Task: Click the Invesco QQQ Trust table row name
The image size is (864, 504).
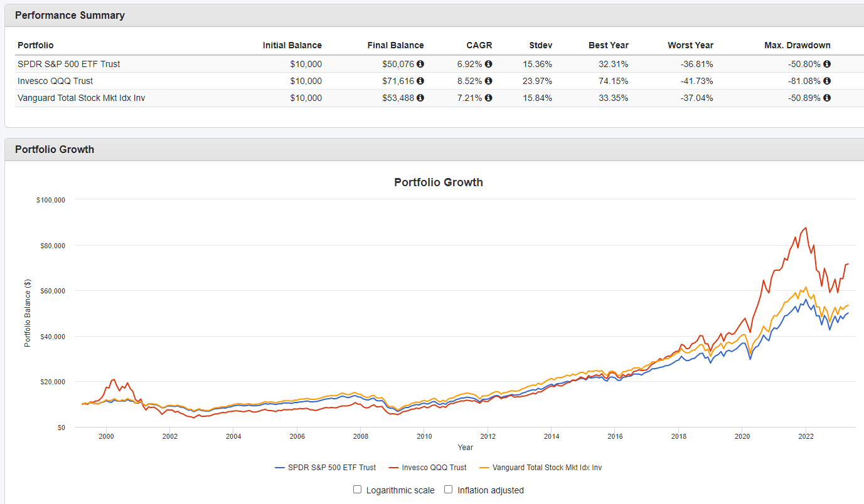Action: [55, 81]
